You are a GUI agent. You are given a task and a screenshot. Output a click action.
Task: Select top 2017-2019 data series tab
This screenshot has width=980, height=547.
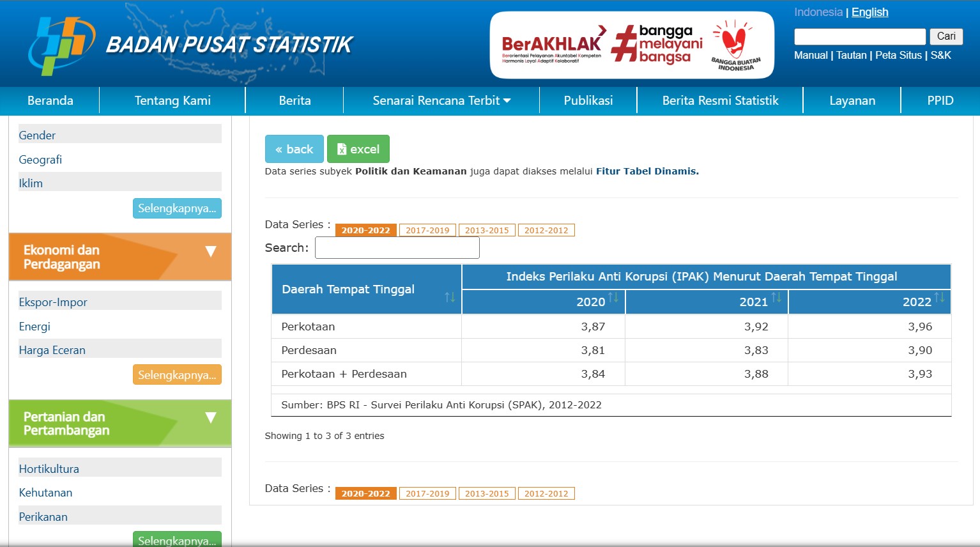click(x=427, y=230)
